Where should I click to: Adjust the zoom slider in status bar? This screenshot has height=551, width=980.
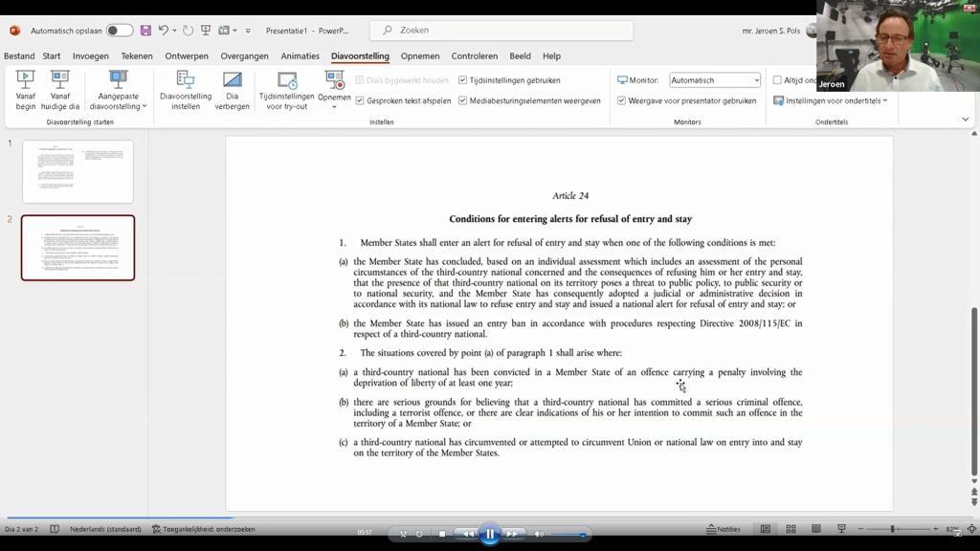pyautogui.click(x=892, y=529)
